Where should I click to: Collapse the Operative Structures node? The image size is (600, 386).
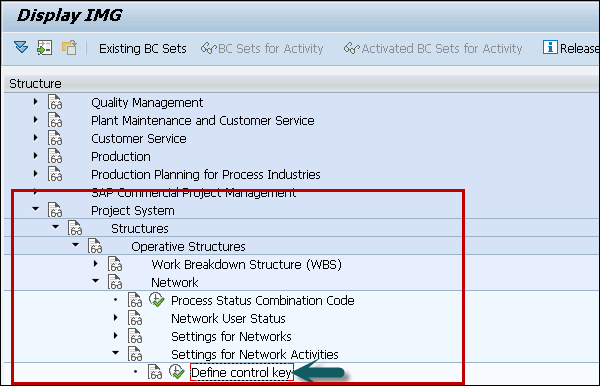click(x=75, y=245)
